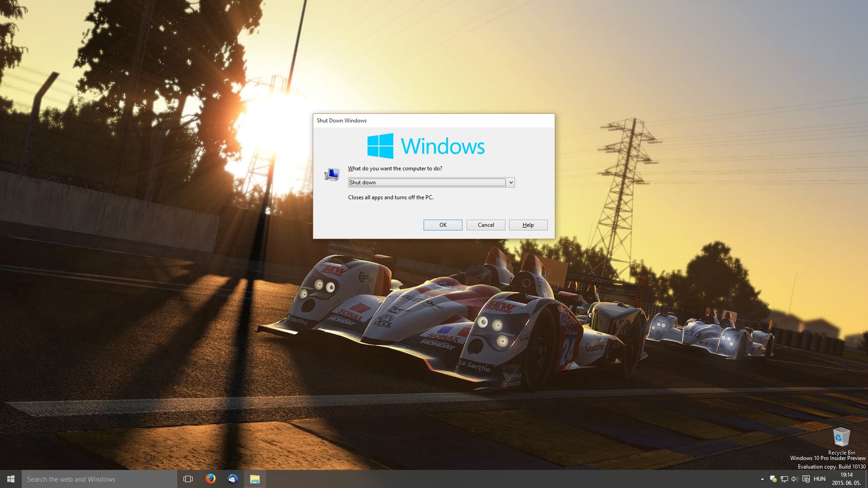Screen dimensions: 868x488
Task: Open Help in the Shut Down dialog
Action: click(528, 225)
